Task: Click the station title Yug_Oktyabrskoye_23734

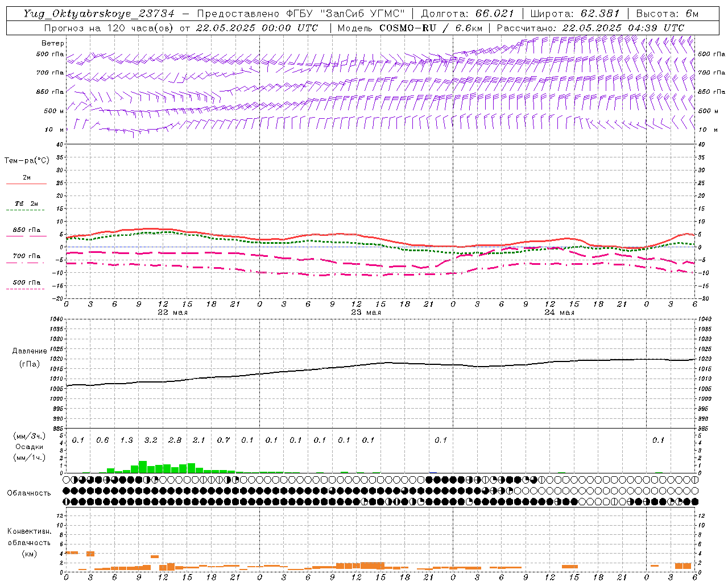Action: click(99, 14)
